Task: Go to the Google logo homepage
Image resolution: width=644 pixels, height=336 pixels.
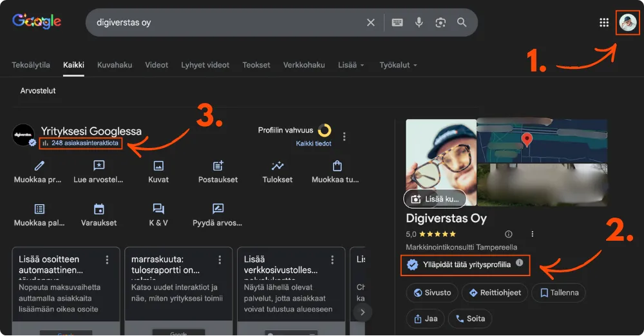Action: point(37,21)
